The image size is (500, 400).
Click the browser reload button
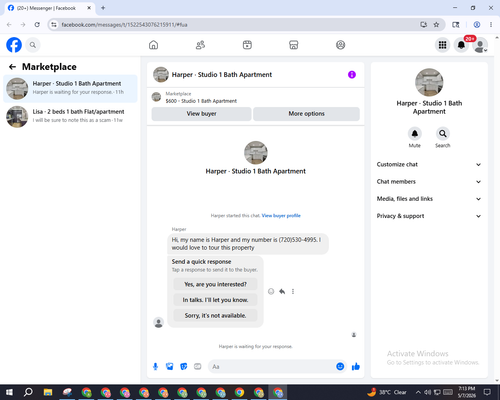coord(37,25)
